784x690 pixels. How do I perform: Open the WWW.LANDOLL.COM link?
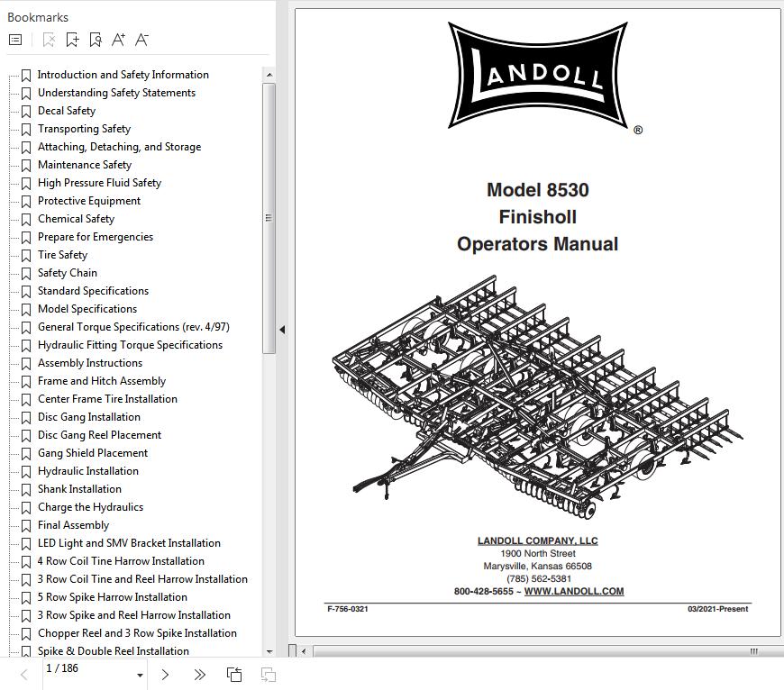point(573,591)
